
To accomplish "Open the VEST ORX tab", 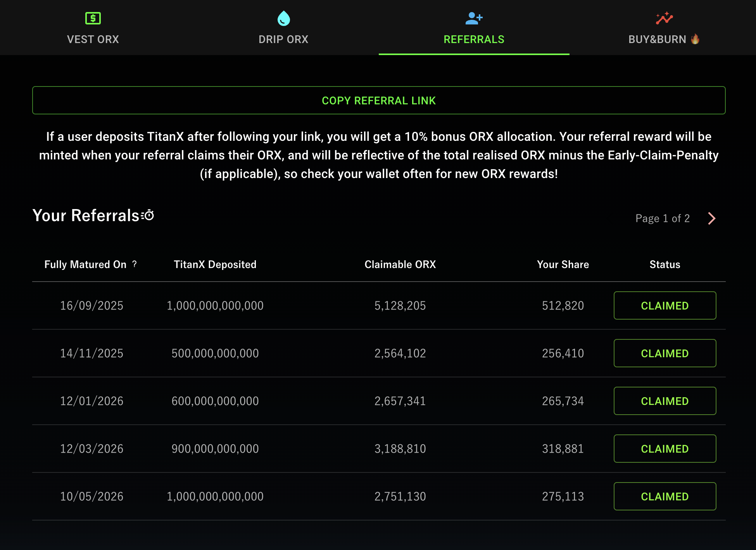I will click(x=93, y=39).
